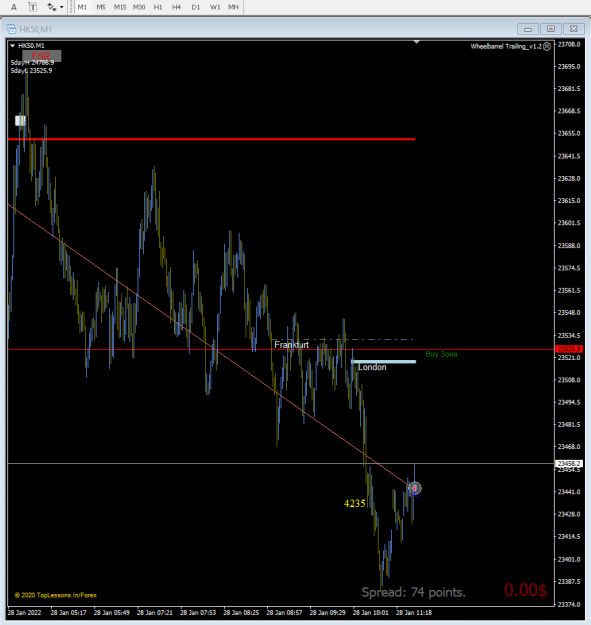Click the red 23525.9 price tag

(569, 349)
